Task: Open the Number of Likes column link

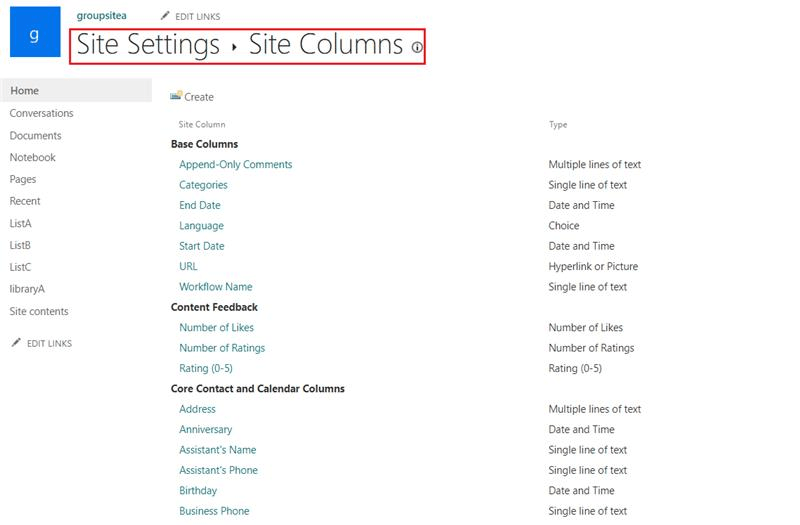Action: [x=216, y=328]
